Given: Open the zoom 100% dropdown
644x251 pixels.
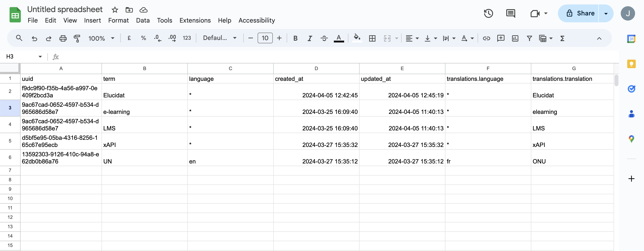Looking at the screenshot, I should pyautogui.click(x=101, y=38).
